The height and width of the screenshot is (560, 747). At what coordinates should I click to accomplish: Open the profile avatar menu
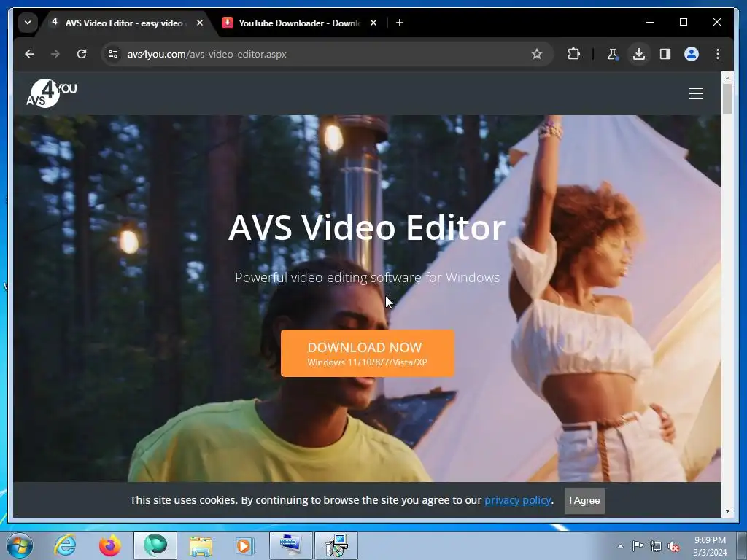pos(692,54)
